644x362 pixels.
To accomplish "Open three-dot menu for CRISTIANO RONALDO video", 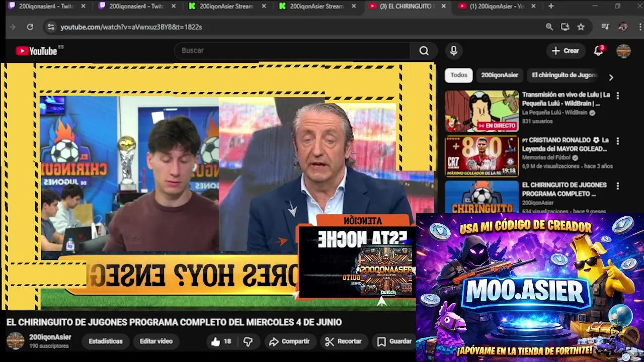I will pos(618,141).
